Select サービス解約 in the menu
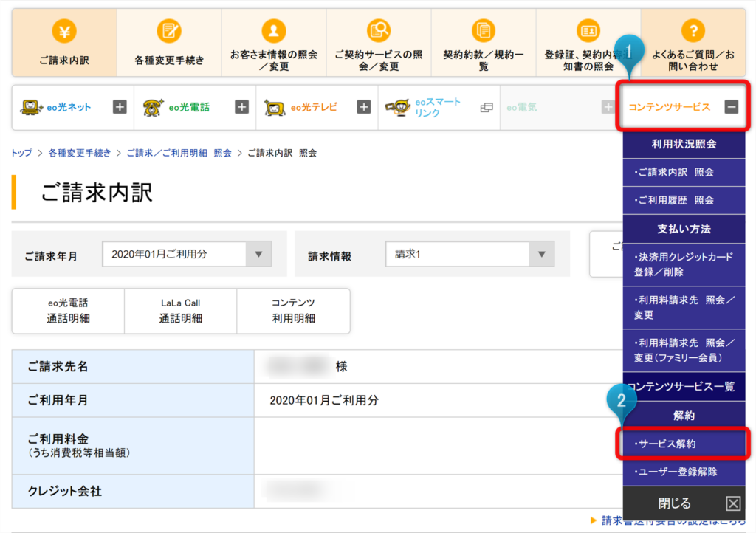Viewport: 756px width, 533px height. (x=683, y=444)
